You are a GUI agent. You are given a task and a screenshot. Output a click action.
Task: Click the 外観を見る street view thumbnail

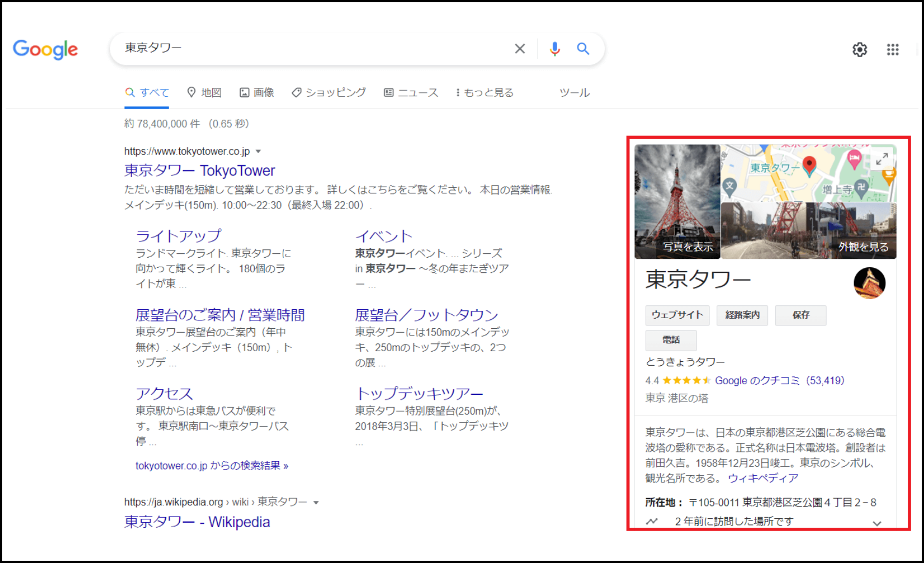coord(809,231)
